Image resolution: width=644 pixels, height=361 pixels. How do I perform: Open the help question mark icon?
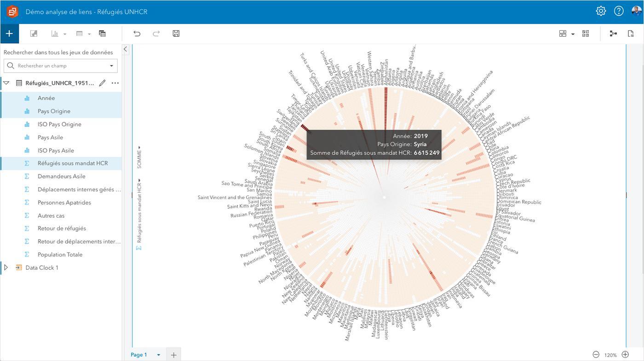coord(619,11)
